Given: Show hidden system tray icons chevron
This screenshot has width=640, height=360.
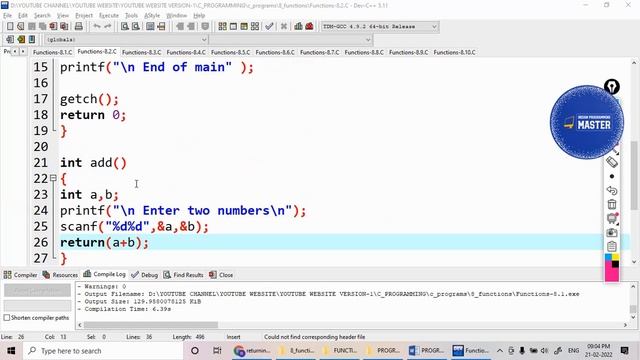Looking at the screenshot, I should pyautogui.click(x=500, y=351).
